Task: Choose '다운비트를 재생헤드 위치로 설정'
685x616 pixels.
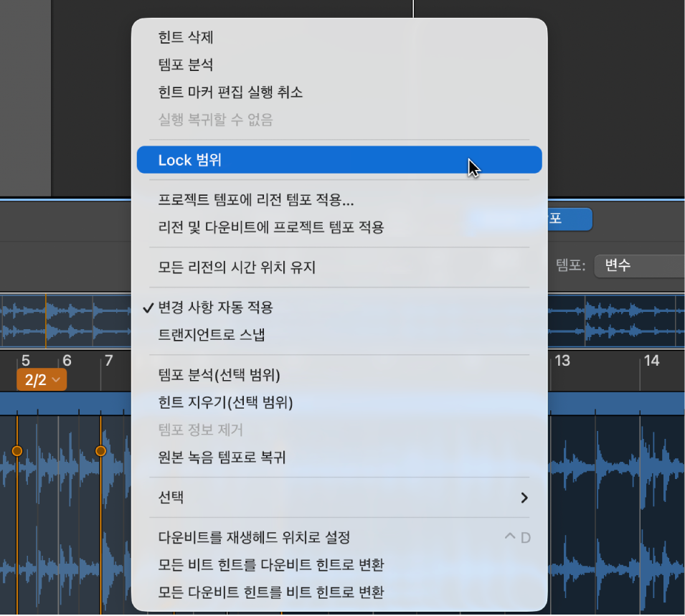Action: tap(339, 538)
